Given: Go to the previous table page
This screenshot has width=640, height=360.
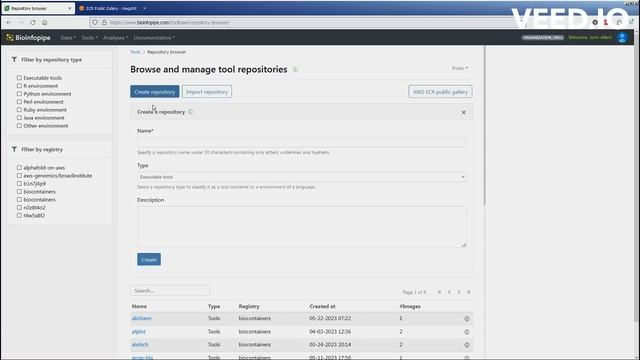Looking at the screenshot, I should pos(449,292).
